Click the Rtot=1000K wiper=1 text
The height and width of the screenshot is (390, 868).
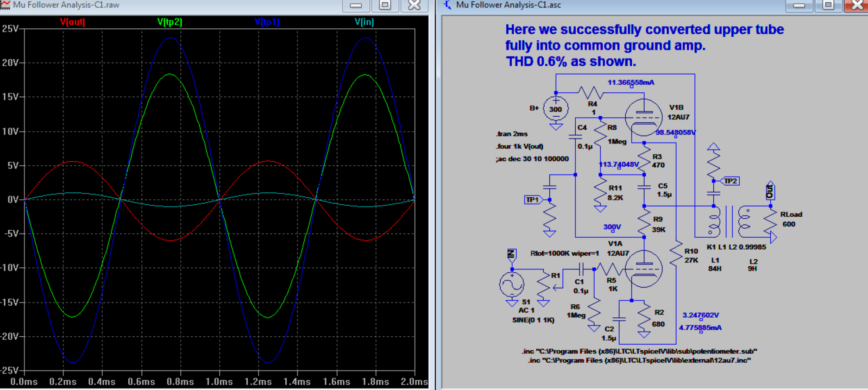point(565,253)
